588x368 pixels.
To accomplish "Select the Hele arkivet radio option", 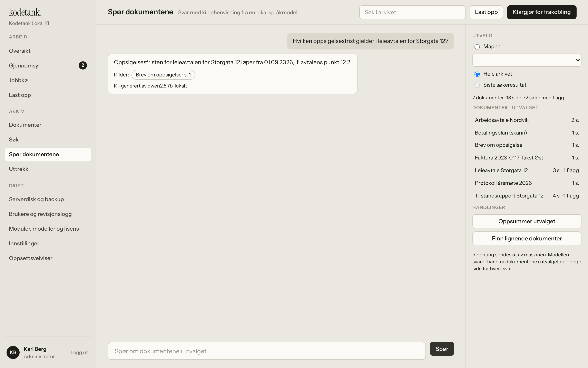I will pos(477,74).
